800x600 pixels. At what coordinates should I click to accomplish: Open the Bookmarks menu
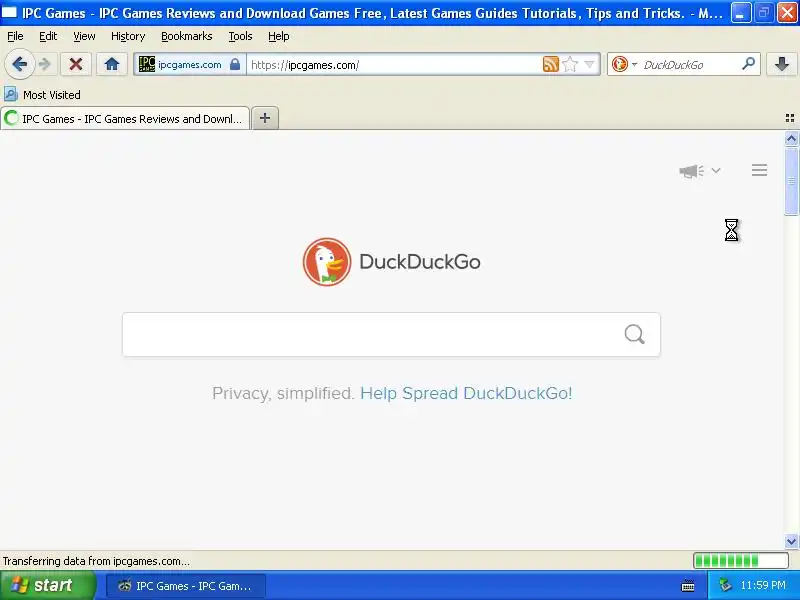coord(187,36)
